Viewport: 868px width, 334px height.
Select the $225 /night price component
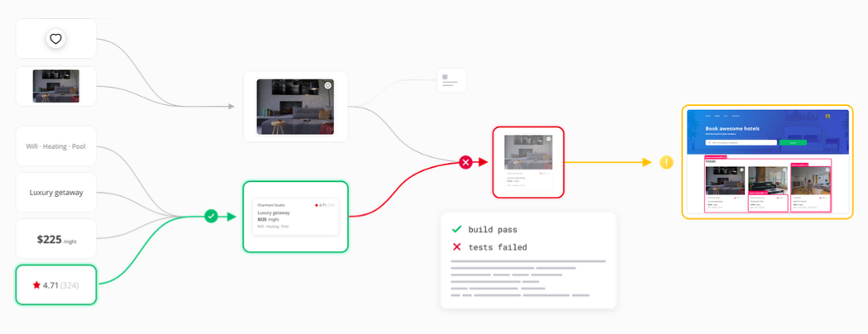(x=56, y=239)
